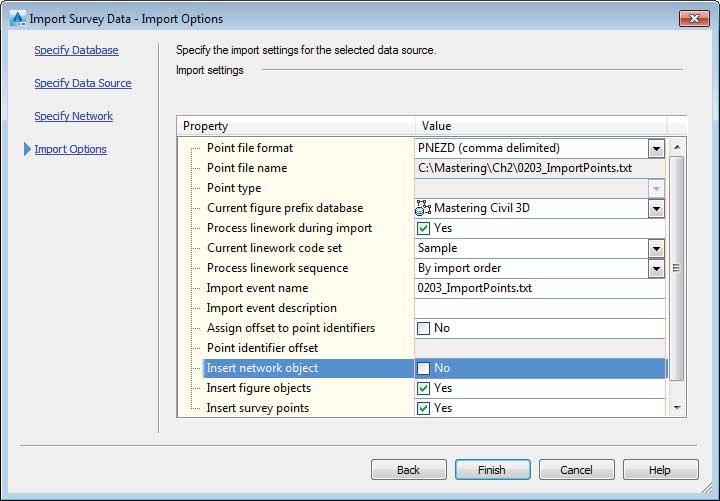The image size is (720, 501).
Task: Check the Insert network object box
Action: point(423,368)
